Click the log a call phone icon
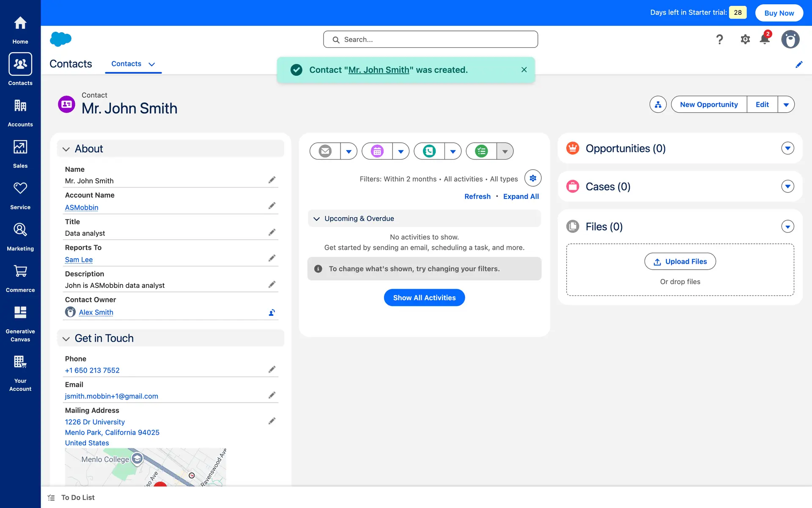Image resolution: width=812 pixels, height=508 pixels. pos(429,151)
